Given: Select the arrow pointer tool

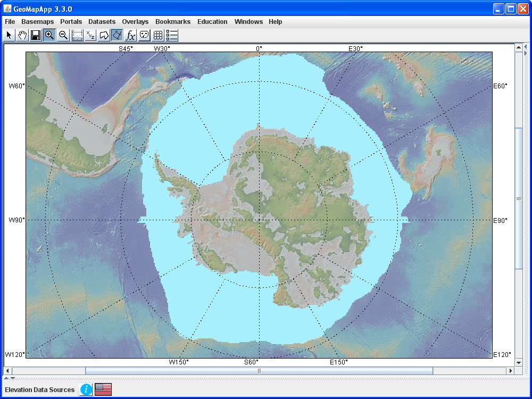Looking at the screenshot, I should coord(9,35).
